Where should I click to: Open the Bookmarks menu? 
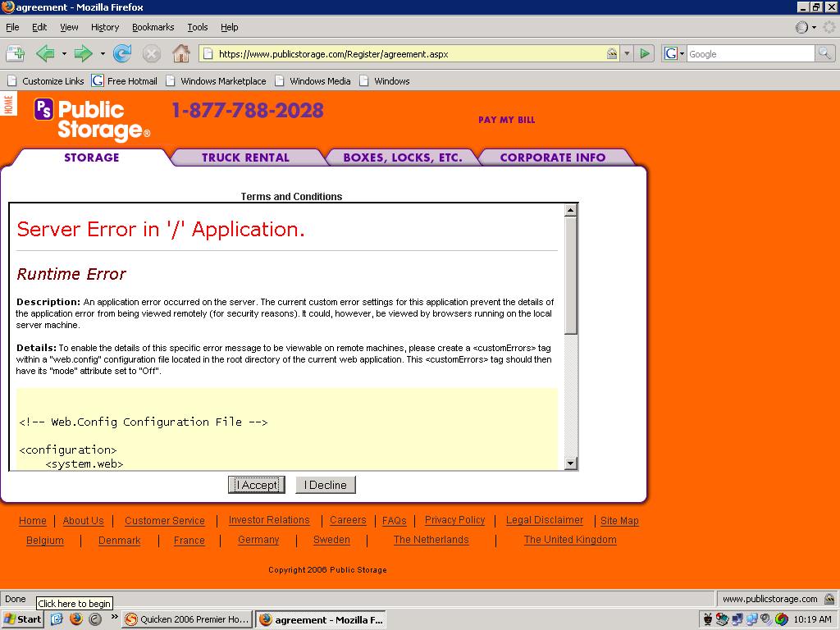pos(153,27)
